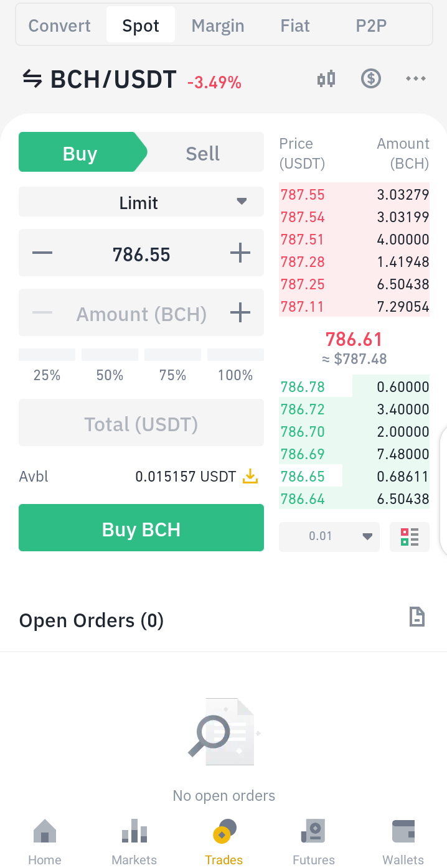Open the 0.01 price precision dropdown
447x868 pixels.
pos(329,536)
